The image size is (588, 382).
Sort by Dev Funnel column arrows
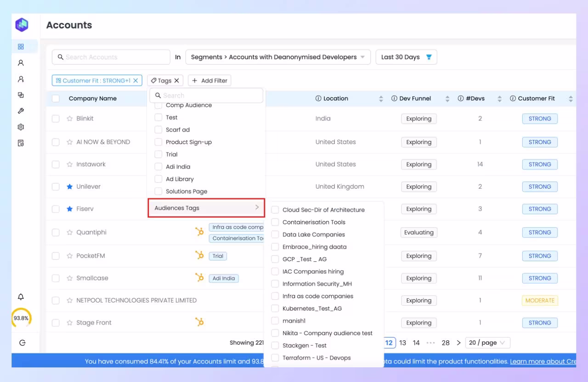(x=447, y=99)
